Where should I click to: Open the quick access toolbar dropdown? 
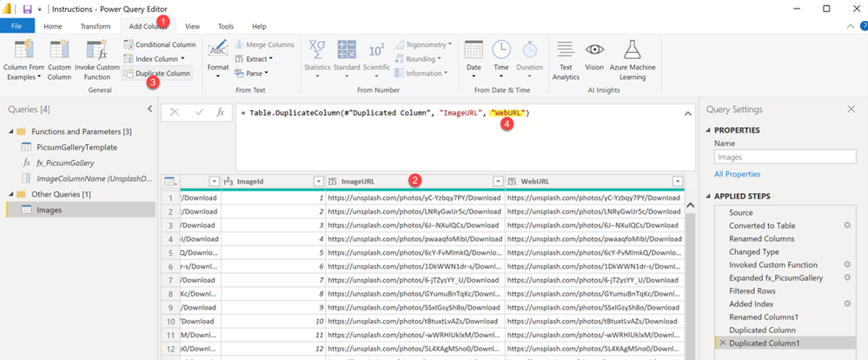click(x=39, y=10)
